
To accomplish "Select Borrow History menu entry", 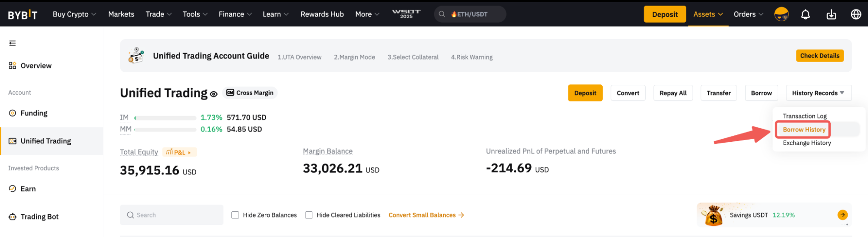I will point(804,130).
